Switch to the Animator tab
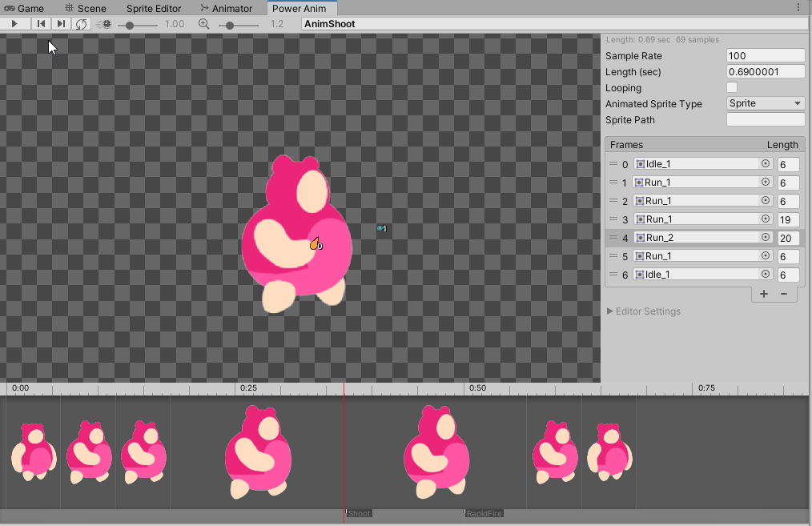 tap(227, 8)
